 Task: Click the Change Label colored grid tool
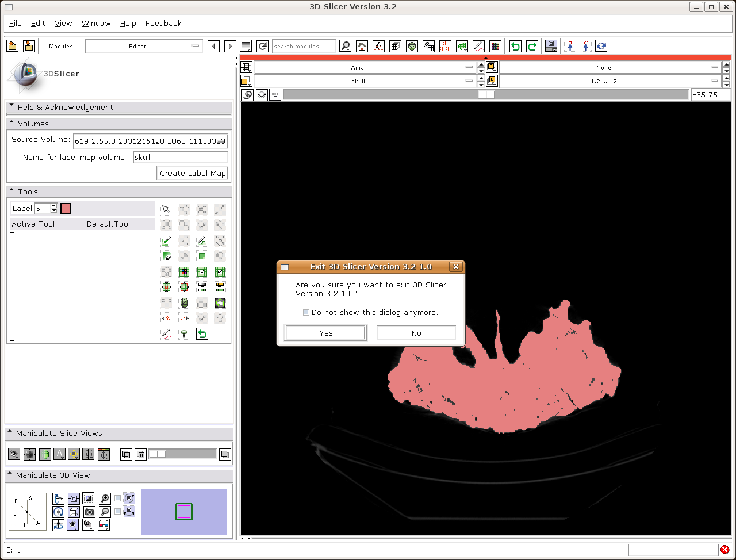tap(184, 271)
